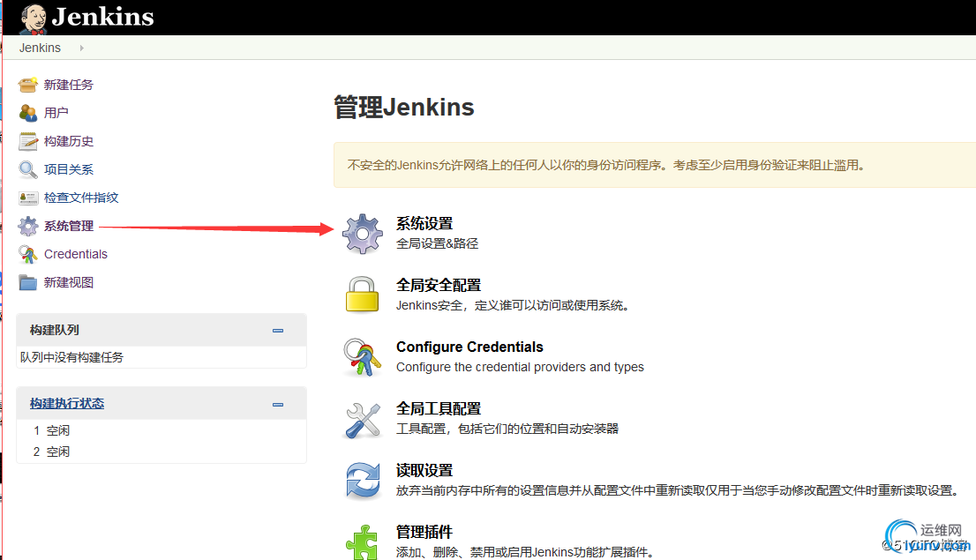Select 项目关系 in the sidebar
The width and height of the screenshot is (976, 560).
69,169
